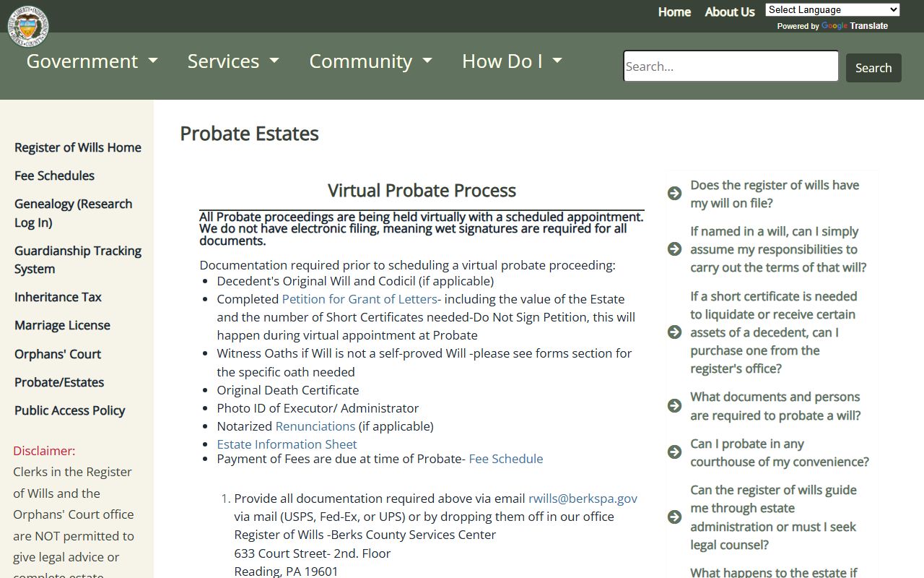924x578 pixels.
Task: Click the red 'Disclaimer:' label
Action: 44,451
